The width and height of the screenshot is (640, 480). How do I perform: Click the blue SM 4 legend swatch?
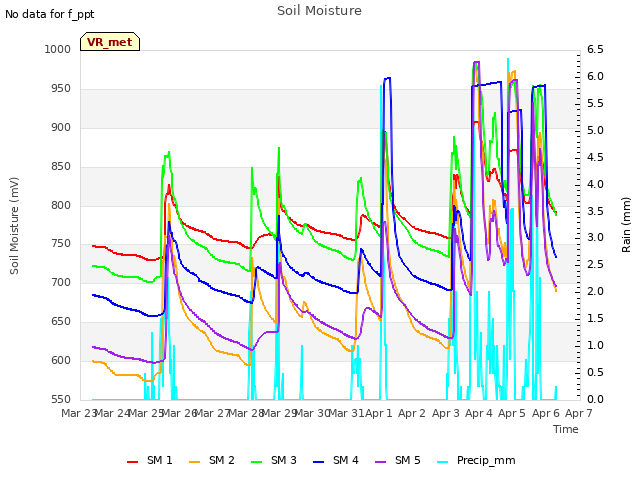click(319, 462)
